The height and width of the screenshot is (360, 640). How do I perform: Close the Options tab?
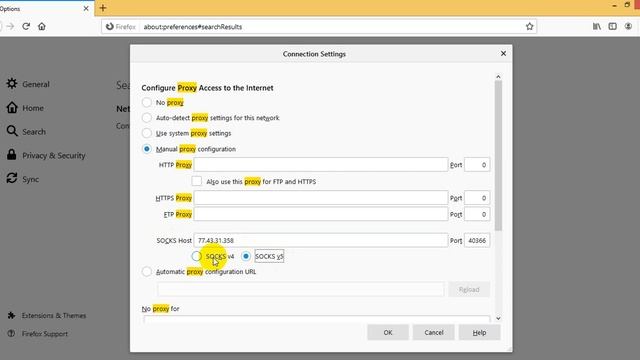pyautogui.click(x=86, y=8)
